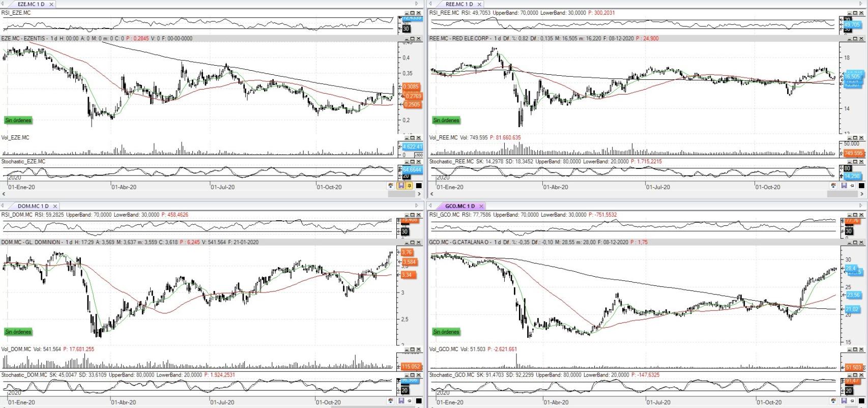The width and height of the screenshot is (868, 408).
Task: Toggle the pin icon in EZE.MC chart
Action: 409,186
